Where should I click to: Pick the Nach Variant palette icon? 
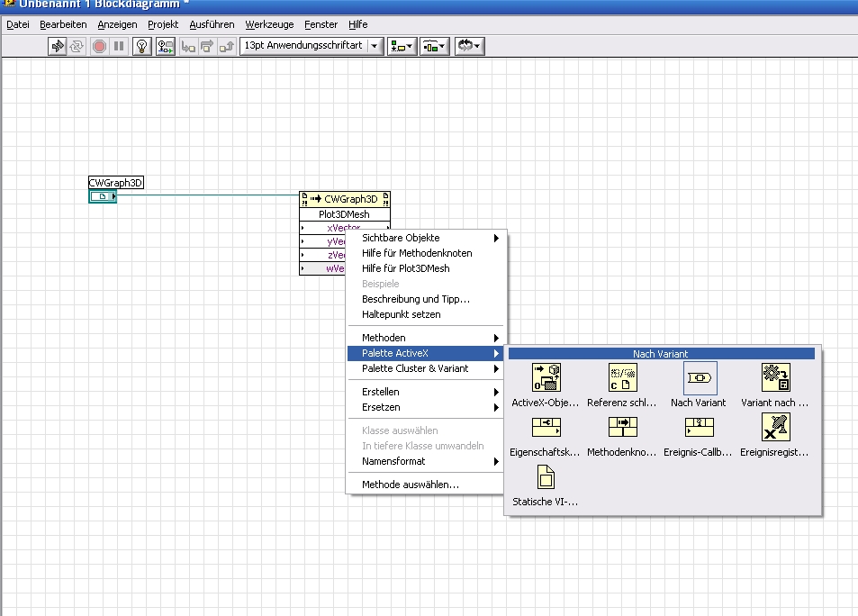[700, 378]
